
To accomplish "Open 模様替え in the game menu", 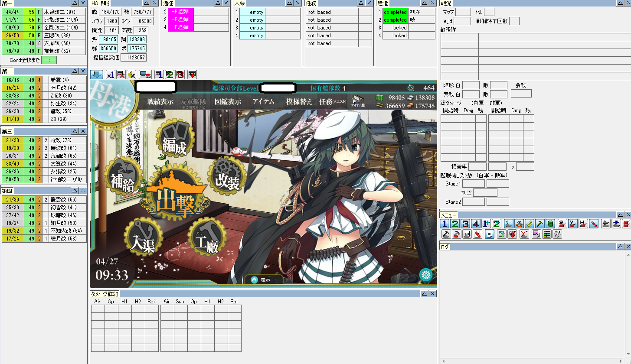I will (x=299, y=102).
